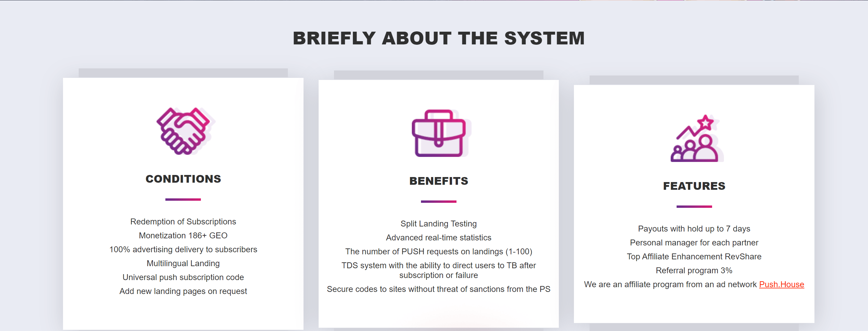Click the Universal push subscription code line

183,277
